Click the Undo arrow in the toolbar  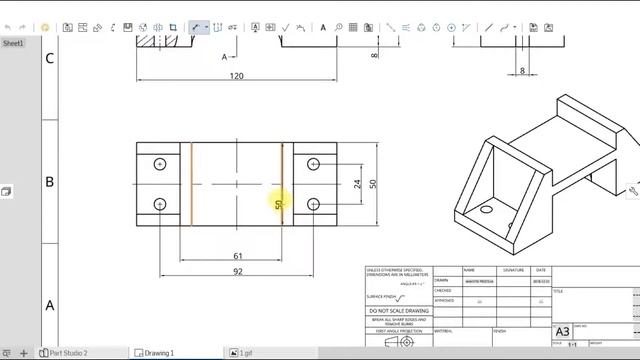8,27
